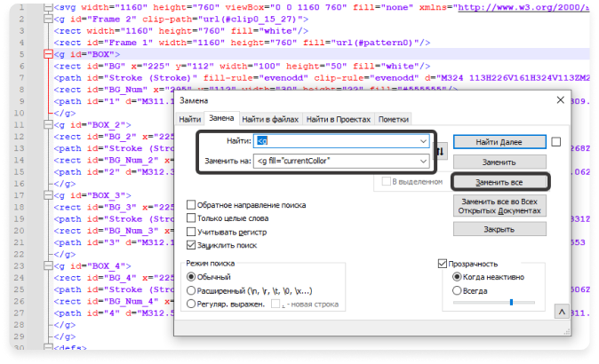Click the rect id="BG_2" code on line 12

coord(114,137)
